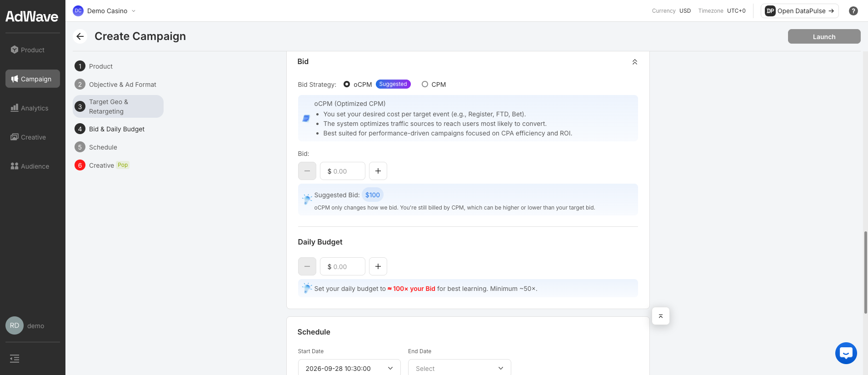Select the CPM bid strategy
Screen dimensions: 868x375
[424, 84]
